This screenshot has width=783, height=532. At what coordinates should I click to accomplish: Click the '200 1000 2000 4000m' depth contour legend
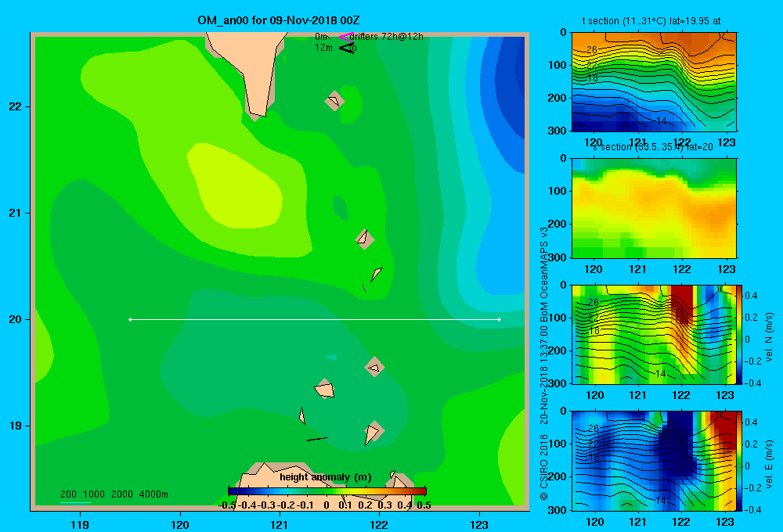pyautogui.click(x=114, y=494)
